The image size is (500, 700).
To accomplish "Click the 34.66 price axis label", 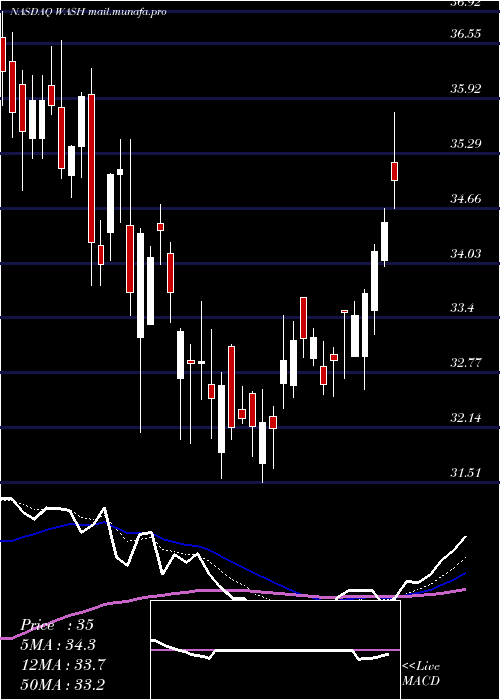I will pos(466,198).
